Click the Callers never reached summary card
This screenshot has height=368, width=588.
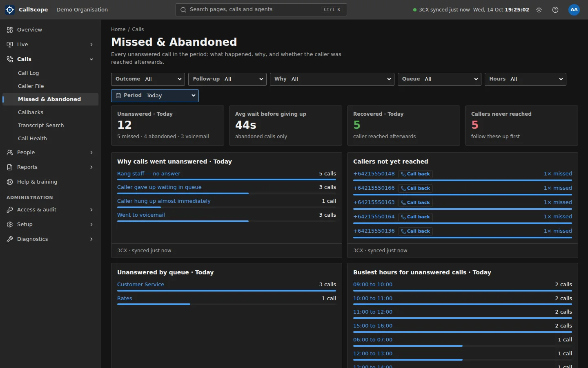click(x=521, y=126)
